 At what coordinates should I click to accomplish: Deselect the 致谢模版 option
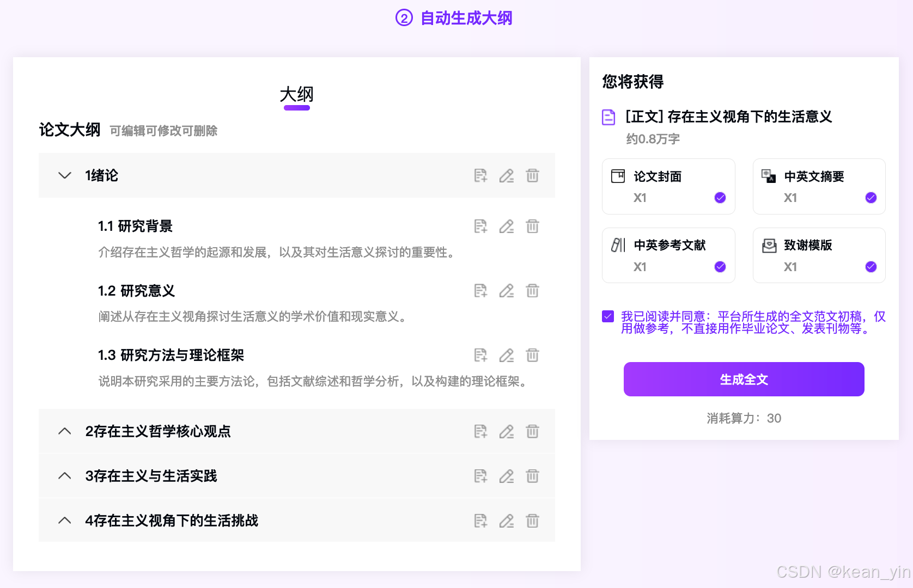point(871,267)
